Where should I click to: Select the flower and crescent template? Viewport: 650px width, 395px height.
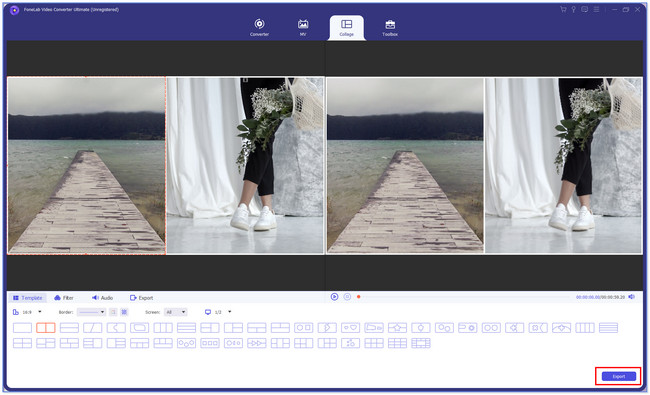pyautogui.click(x=538, y=328)
